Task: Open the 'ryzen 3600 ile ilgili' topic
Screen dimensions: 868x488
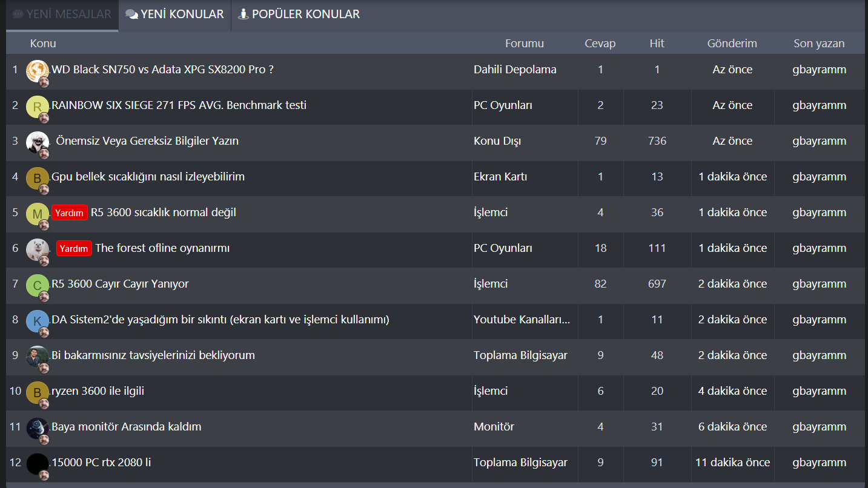Action: click(98, 391)
